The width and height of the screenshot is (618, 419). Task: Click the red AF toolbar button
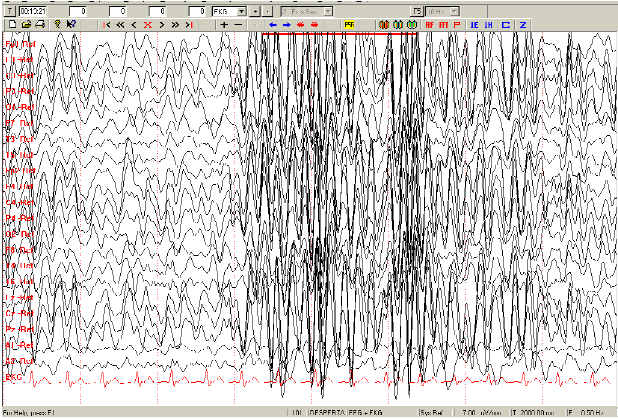[x=430, y=25]
